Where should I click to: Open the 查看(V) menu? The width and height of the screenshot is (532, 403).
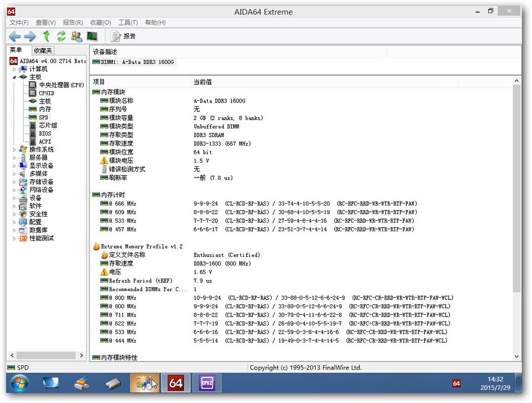(46, 22)
